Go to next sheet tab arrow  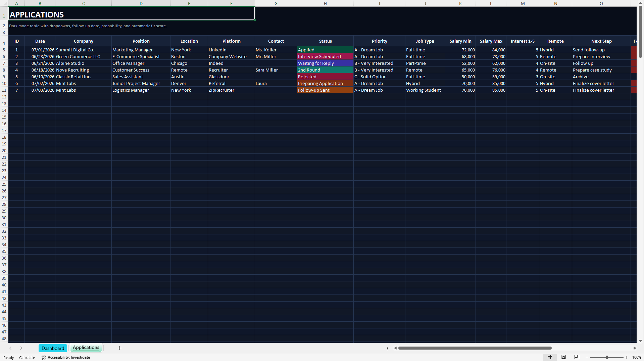pyautogui.click(x=21, y=348)
